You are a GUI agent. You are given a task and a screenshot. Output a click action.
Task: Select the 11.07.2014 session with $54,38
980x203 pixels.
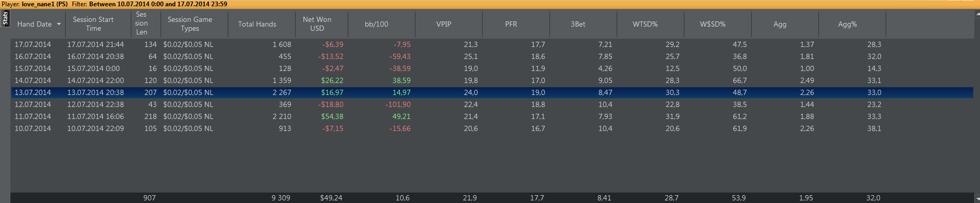[492, 116]
